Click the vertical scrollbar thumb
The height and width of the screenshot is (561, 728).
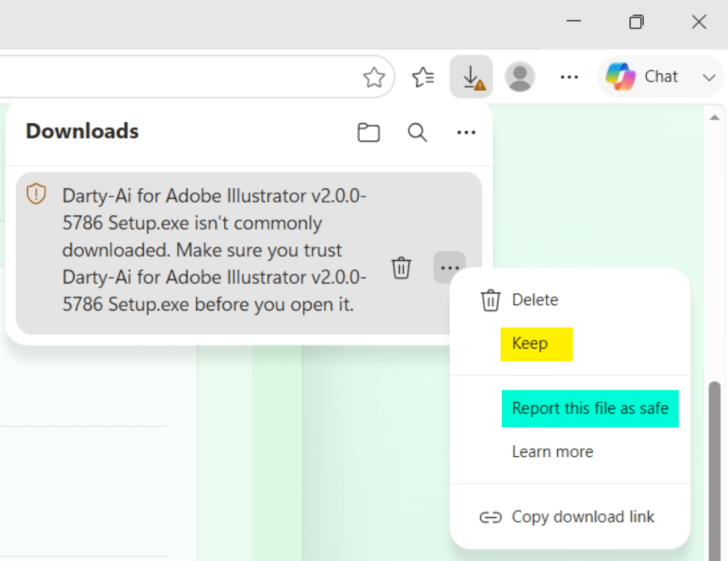coord(715,471)
